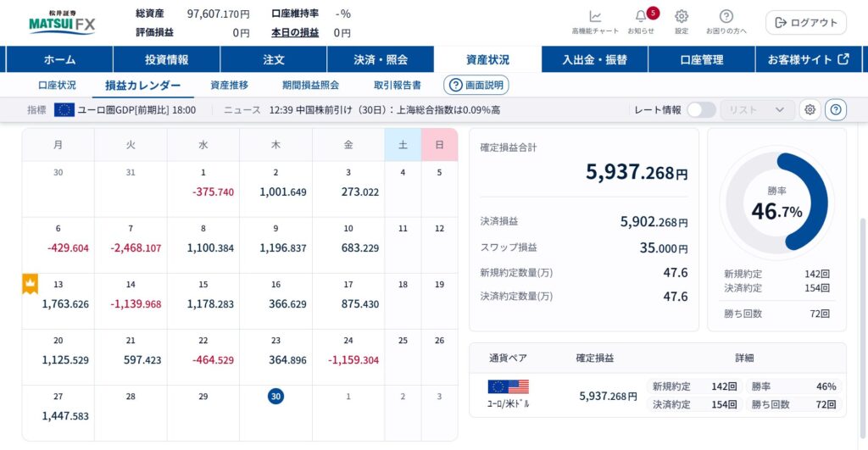868x450 pixels.
Task: Click the gear icon beside リスト dropdown
Action: [x=810, y=109]
